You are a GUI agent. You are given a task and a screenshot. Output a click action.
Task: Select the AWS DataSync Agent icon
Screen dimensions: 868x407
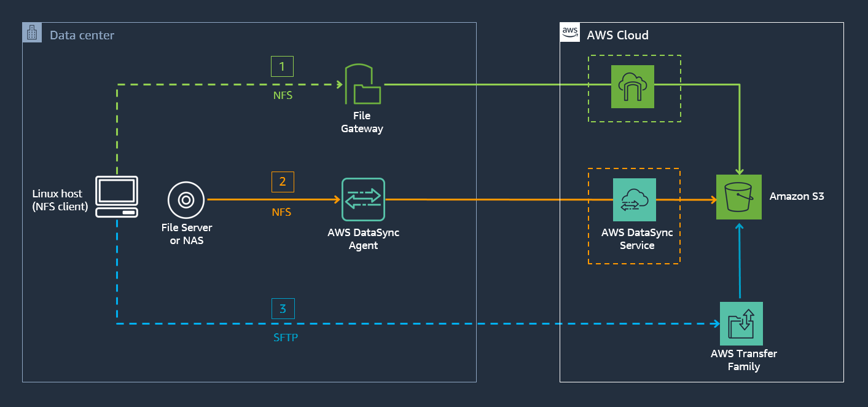coord(363,200)
